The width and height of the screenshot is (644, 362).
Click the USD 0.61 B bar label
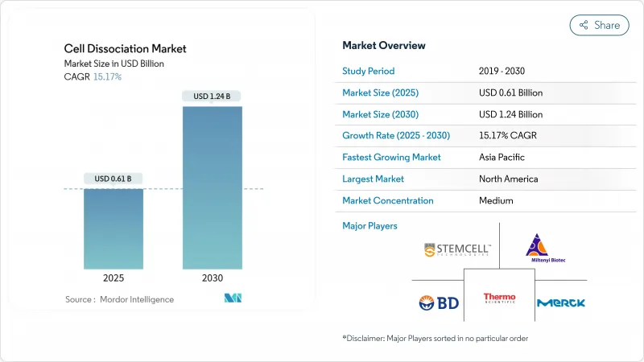click(x=114, y=179)
